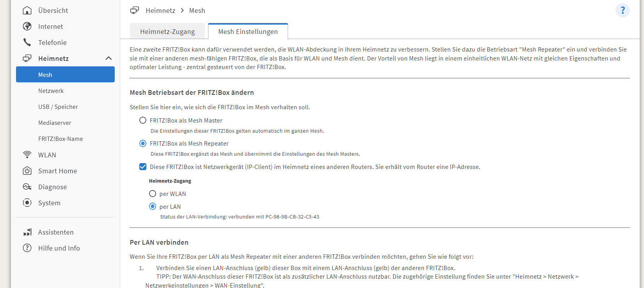Choose per WLAN Heimnetz-Zugang option
Screen dimensions: 644x288
click(153, 194)
